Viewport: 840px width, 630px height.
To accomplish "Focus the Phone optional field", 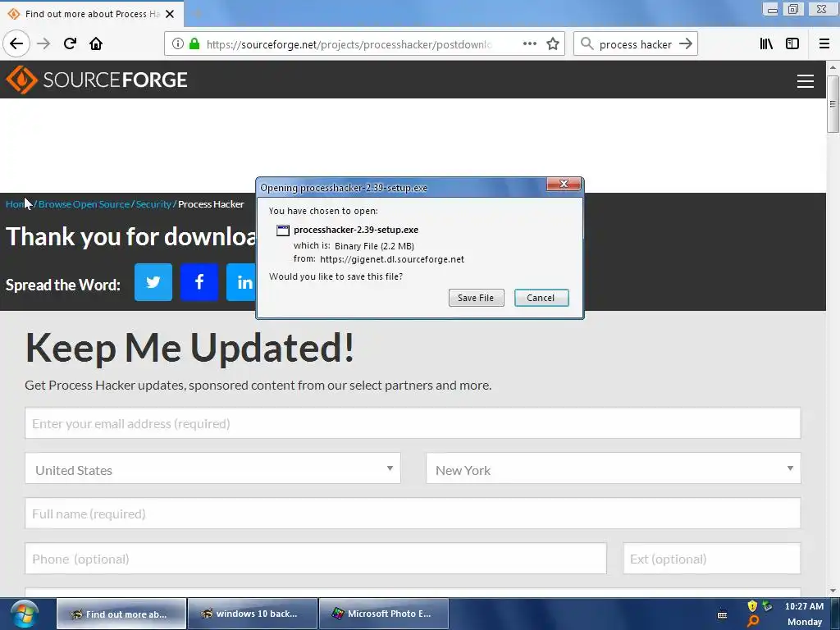I will click(316, 559).
